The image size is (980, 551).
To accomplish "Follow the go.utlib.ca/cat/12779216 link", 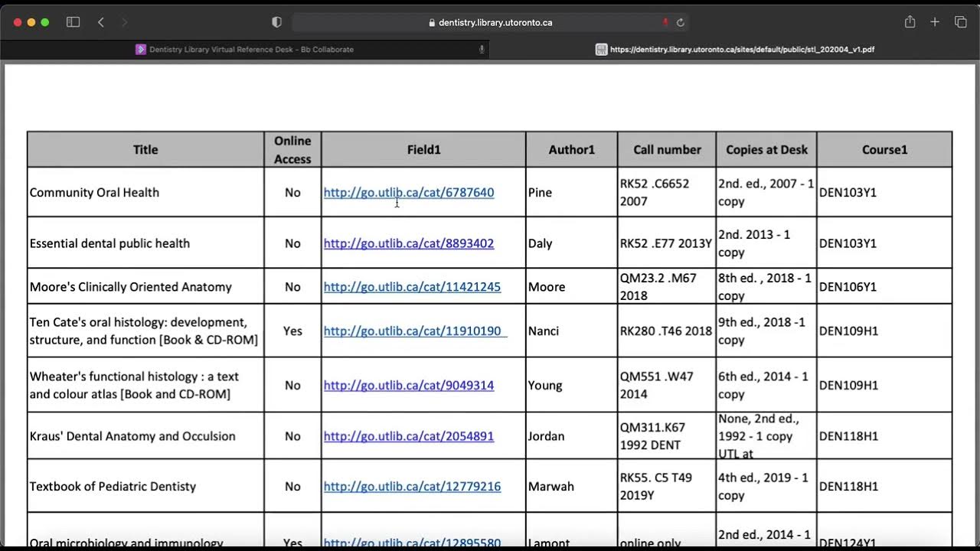I will tap(412, 487).
